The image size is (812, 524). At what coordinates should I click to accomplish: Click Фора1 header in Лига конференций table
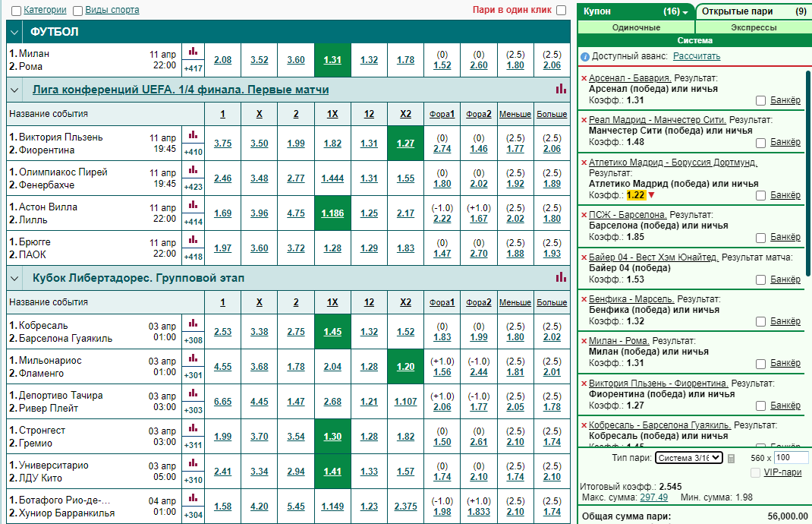tap(442, 114)
